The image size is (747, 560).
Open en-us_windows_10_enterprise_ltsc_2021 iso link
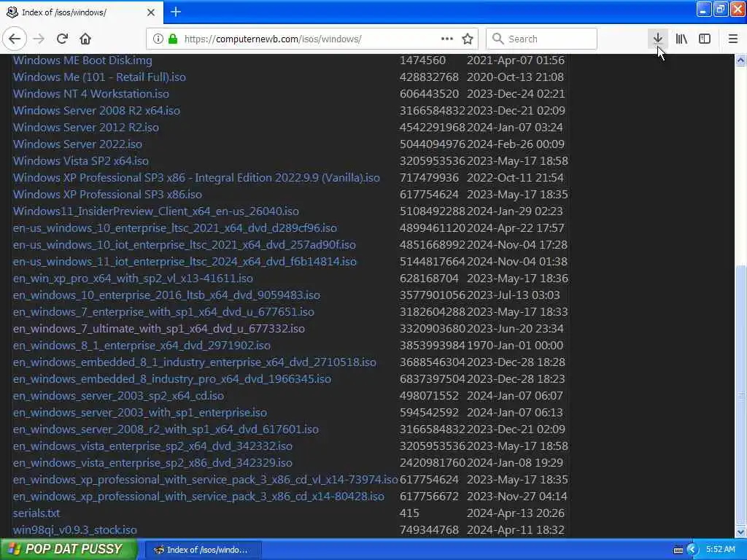point(175,228)
